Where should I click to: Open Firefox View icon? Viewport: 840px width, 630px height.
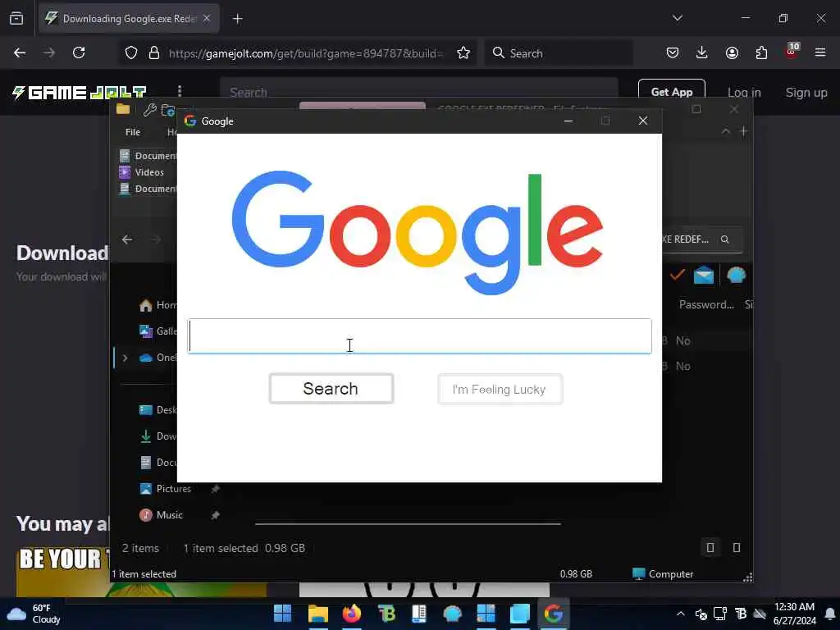click(x=16, y=19)
